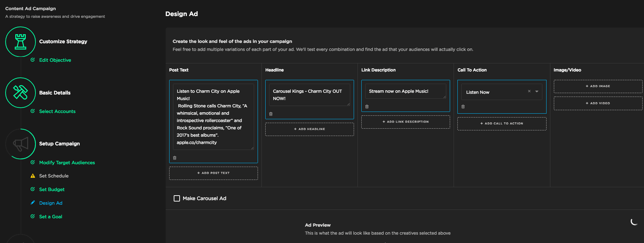The image size is (644, 243).
Task: Click the Ad Preview heading
Action: coord(318,225)
